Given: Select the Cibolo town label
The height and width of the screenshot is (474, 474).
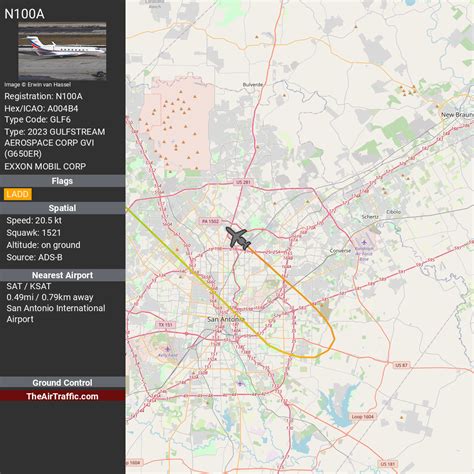Looking at the screenshot, I should 393,212.
